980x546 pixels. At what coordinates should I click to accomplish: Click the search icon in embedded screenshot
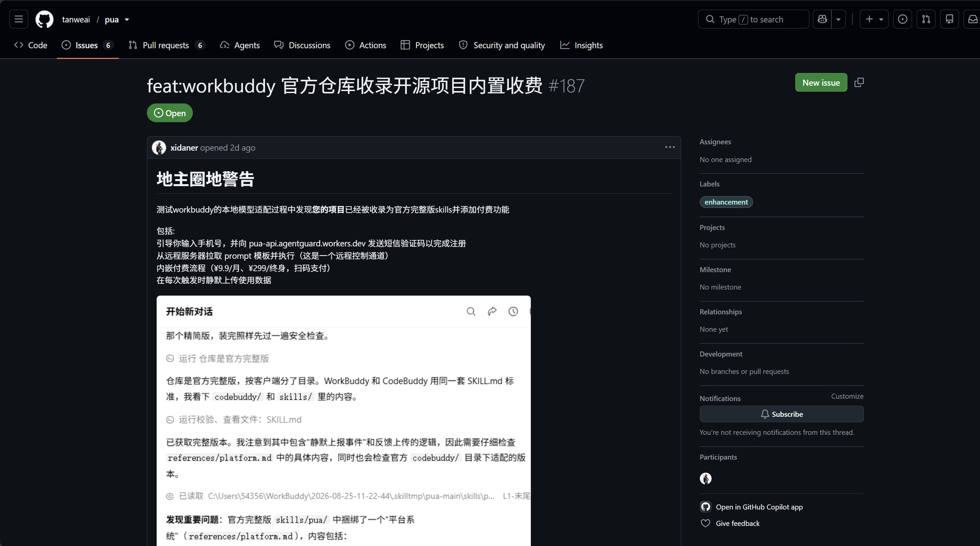(x=471, y=311)
